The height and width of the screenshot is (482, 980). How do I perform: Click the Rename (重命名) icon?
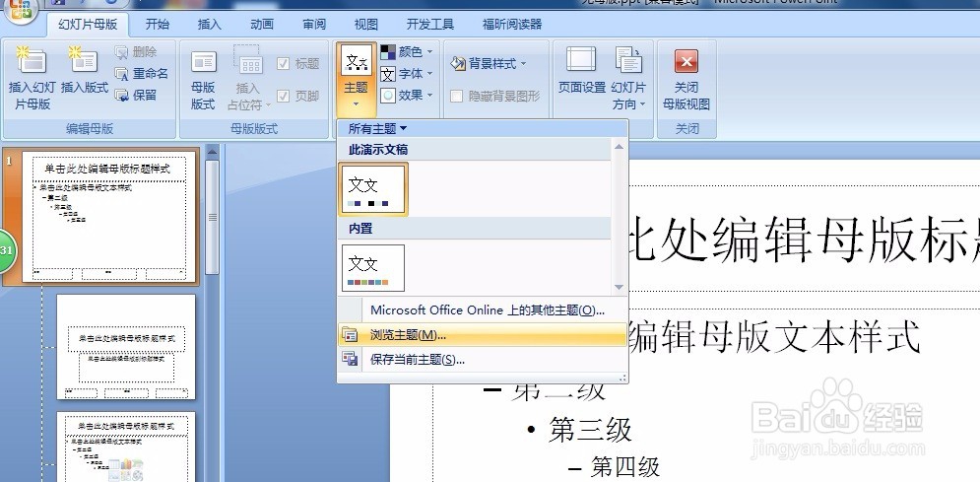121,74
